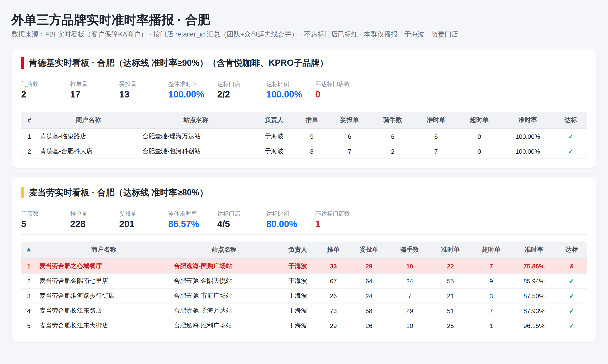Click McDonald's 整体准时率 value 86.57%
Image resolution: width=608 pixels, height=364 pixels.
(184, 224)
